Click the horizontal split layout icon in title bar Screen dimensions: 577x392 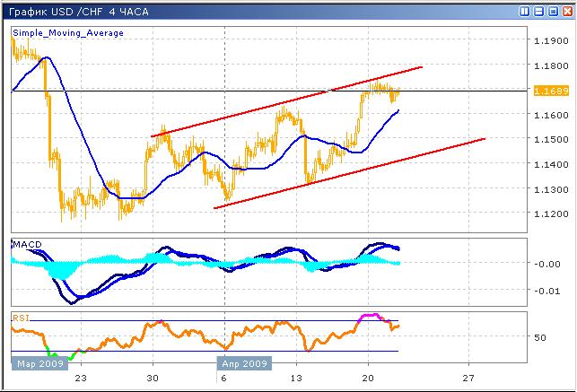[x=538, y=10]
